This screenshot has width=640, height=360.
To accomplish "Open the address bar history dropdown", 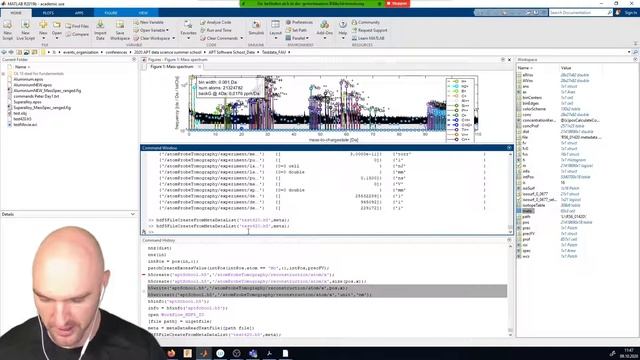I will pos(629,52).
